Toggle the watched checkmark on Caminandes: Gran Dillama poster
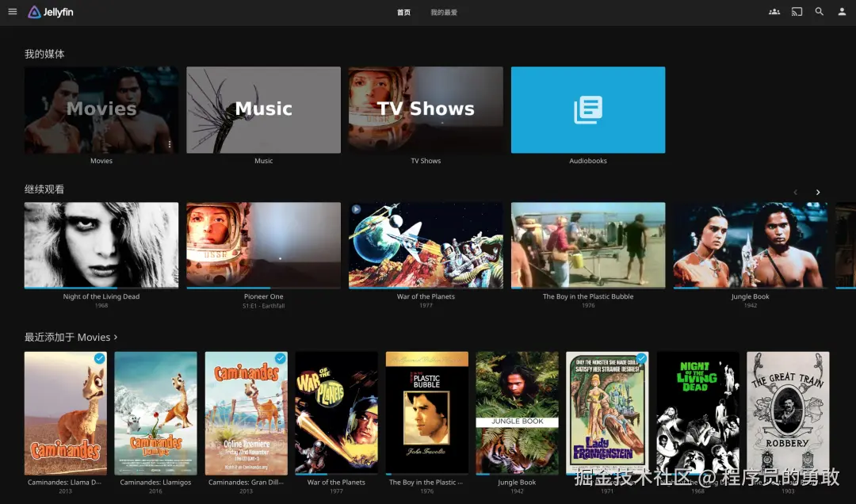Image resolution: width=856 pixels, height=504 pixels. 280,359
